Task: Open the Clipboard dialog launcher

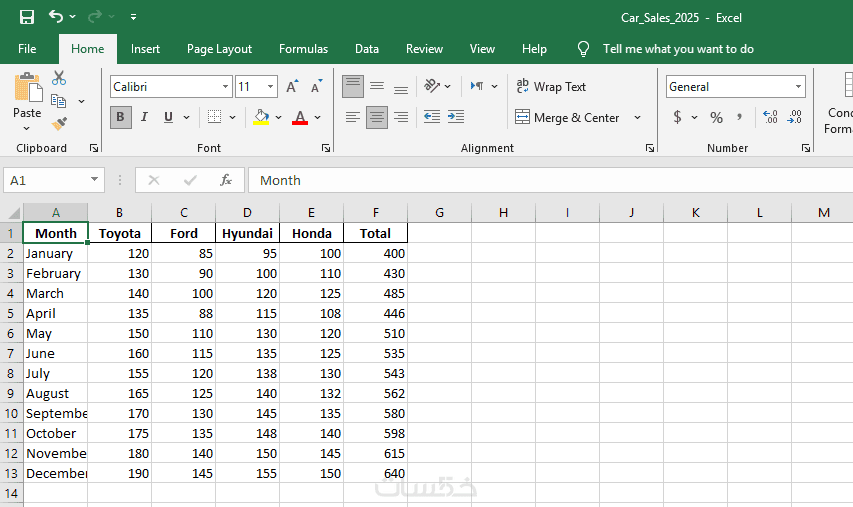Action: [94, 148]
